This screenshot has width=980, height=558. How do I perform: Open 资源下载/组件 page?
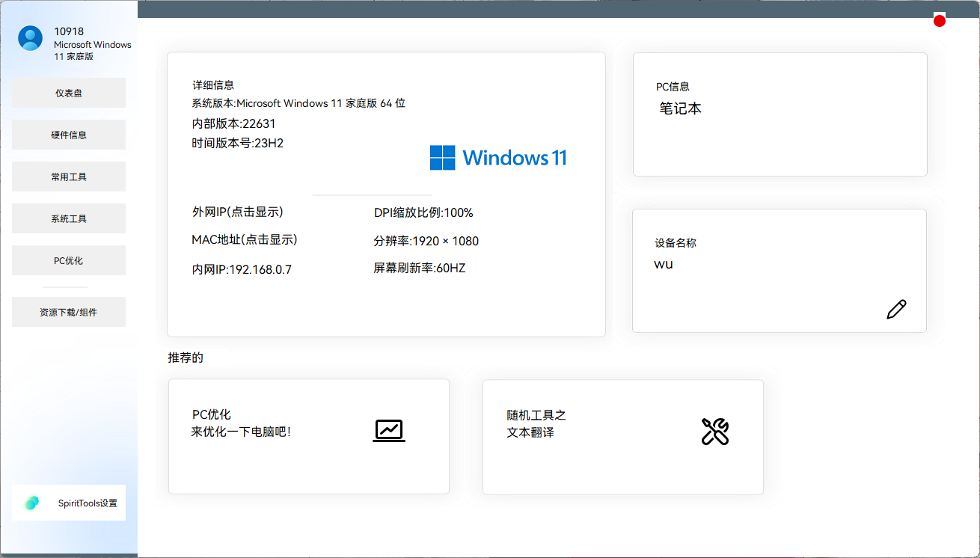(x=69, y=313)
